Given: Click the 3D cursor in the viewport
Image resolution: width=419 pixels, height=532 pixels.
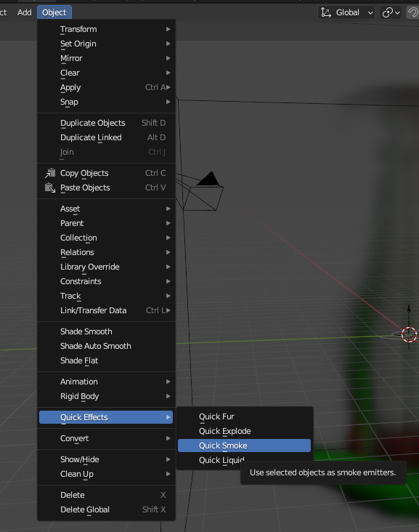Looking at the screenshot, I should pyautogui.click(x=409, y=334).
